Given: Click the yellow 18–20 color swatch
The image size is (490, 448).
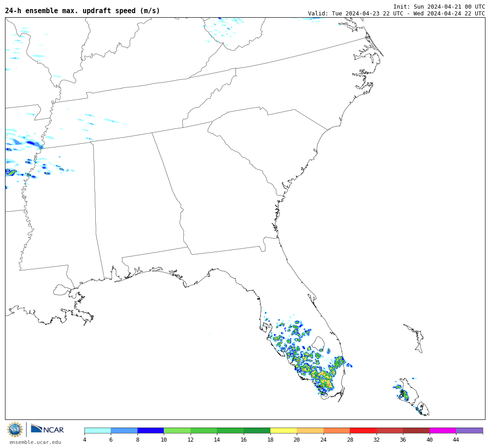Looking at the screenshot, I should 284,430.
